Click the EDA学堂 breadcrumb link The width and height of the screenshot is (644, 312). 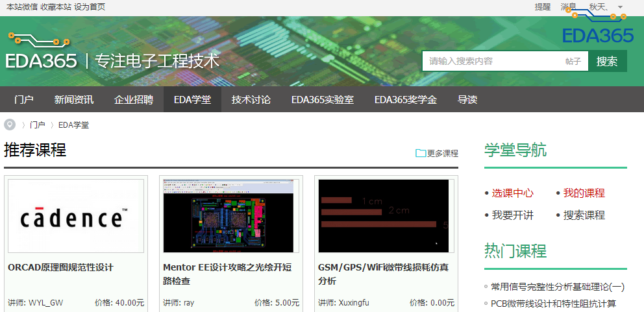(73, 125)
